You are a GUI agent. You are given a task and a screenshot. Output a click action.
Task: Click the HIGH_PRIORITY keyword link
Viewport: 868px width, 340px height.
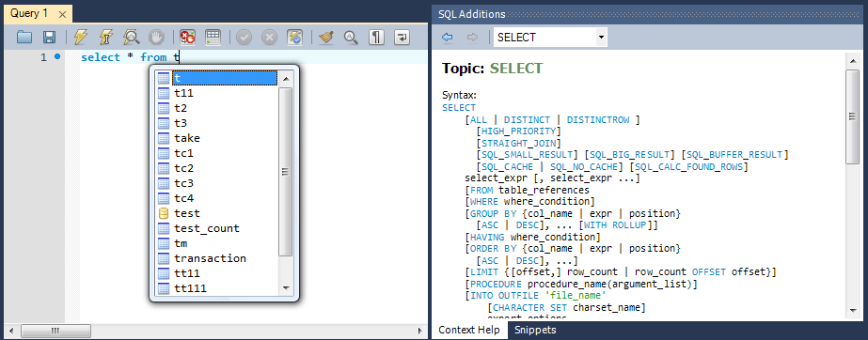point(518,131)
